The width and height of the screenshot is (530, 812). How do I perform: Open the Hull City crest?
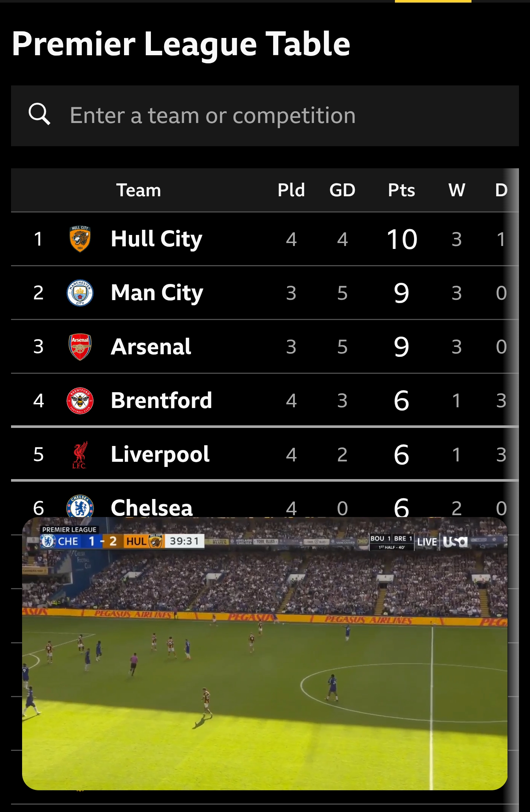click(x=80, y=239)
